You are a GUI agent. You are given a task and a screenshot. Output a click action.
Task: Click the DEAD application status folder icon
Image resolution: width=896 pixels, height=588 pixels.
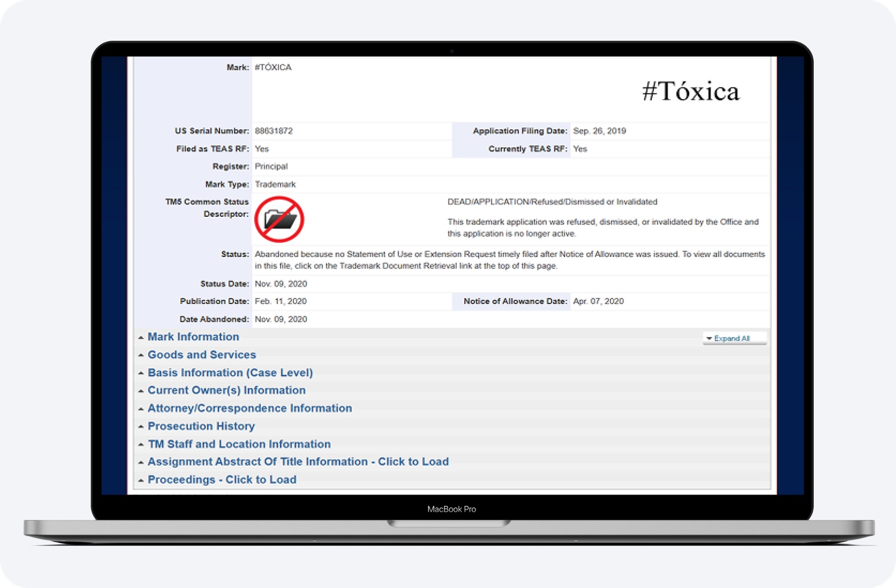[x=279, y=219]
